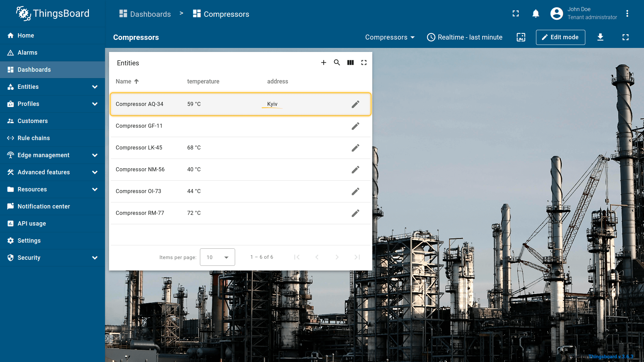Screen dimensions: 644x362
Task: Open the dashboard image settings icon
Action: pos(521,37)
